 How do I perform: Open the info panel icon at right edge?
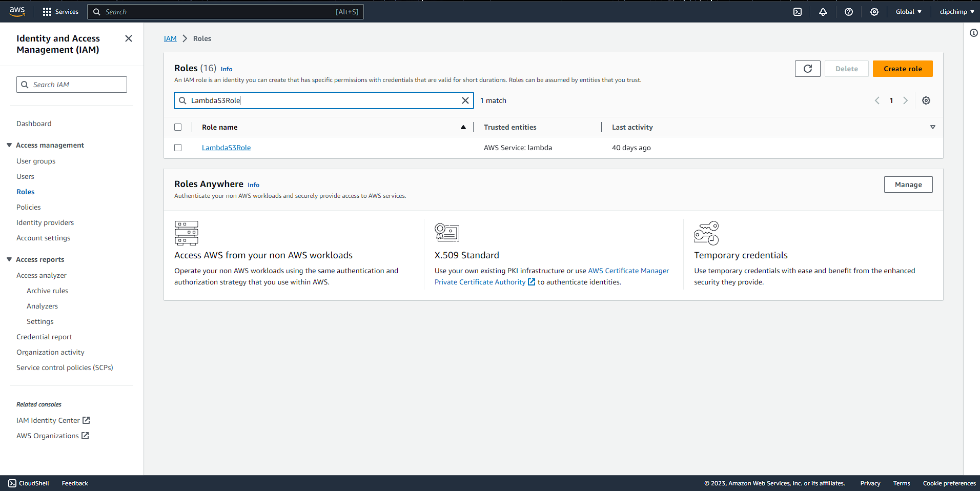pos(974,33)
